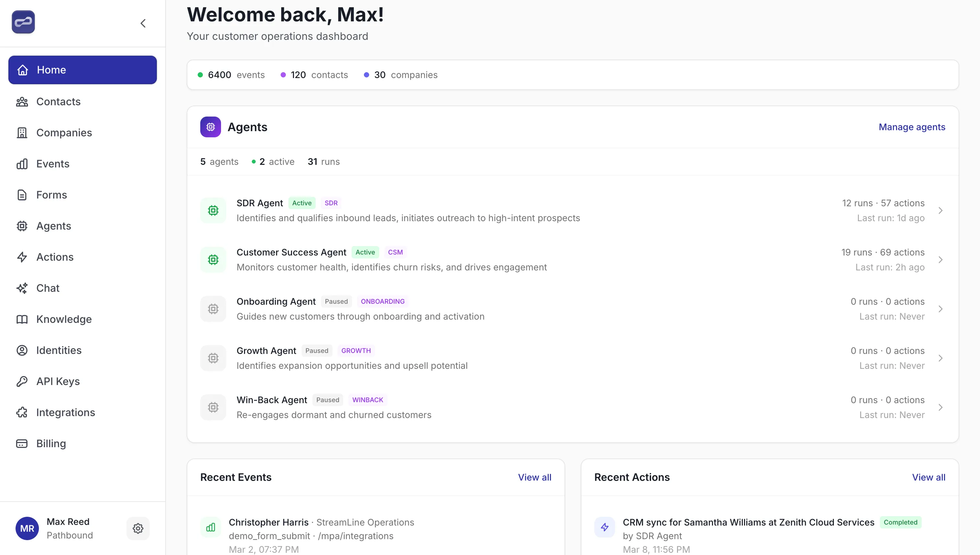View all Recent Events
The image size is (980, 555).
[534, 477]
